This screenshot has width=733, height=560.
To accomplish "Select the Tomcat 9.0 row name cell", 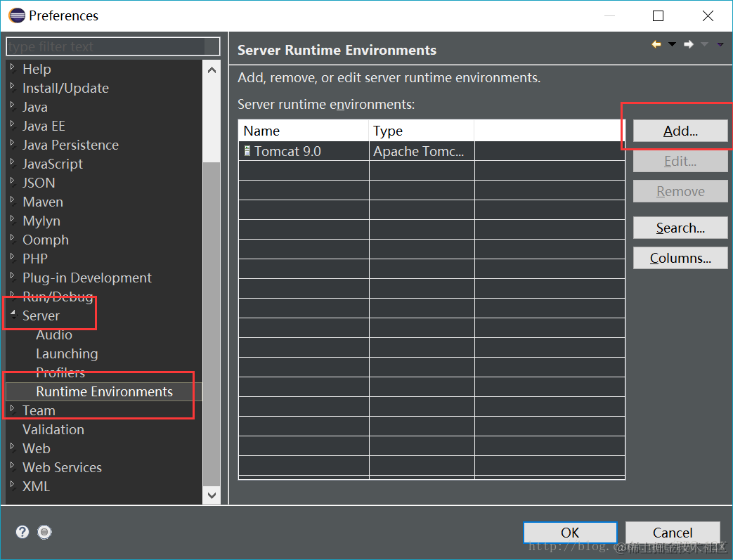I will tap(304, 151).
